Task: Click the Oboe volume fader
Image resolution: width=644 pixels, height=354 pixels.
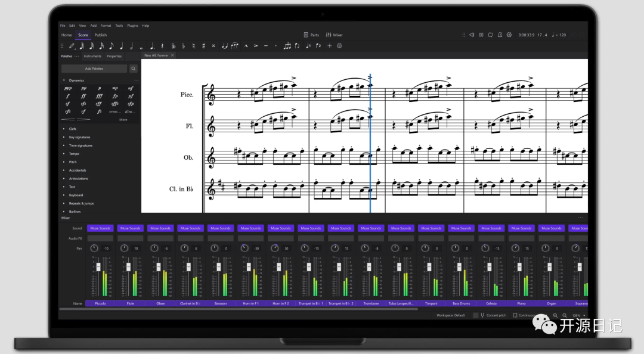Action: [x=159, y=268]
